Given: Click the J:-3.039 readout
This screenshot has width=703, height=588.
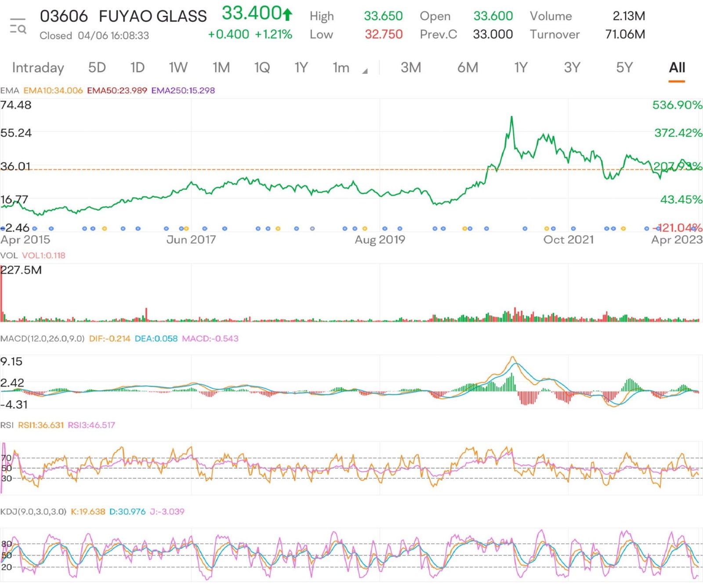Looking at the screenshot, I should pos(167,512).
